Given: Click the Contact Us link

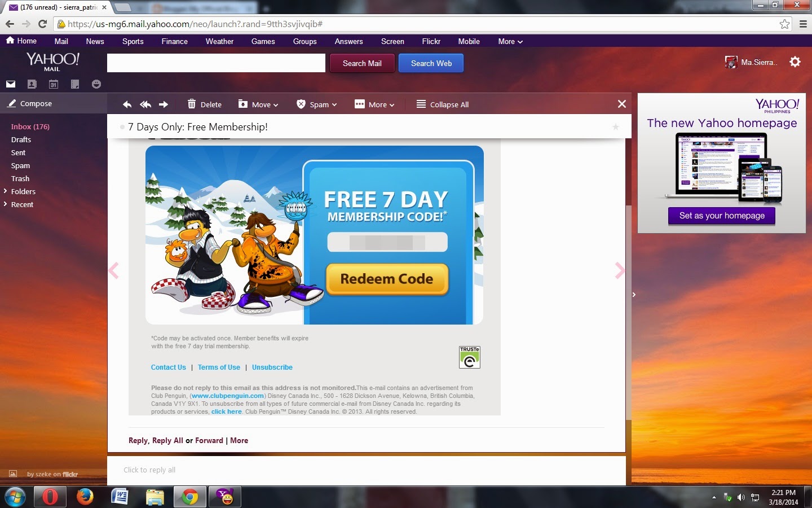Looking at the screenshot, I should [x=168, y=367].
